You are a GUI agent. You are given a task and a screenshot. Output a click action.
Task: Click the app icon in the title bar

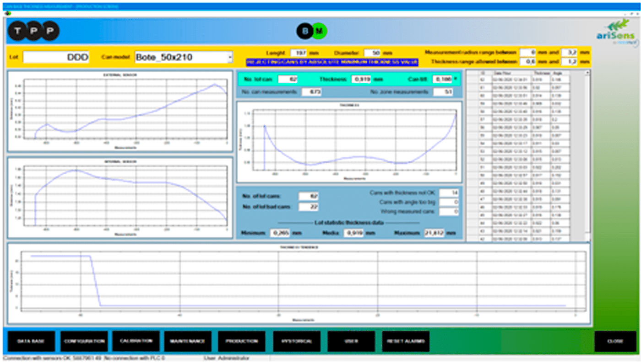pos(7,13)
